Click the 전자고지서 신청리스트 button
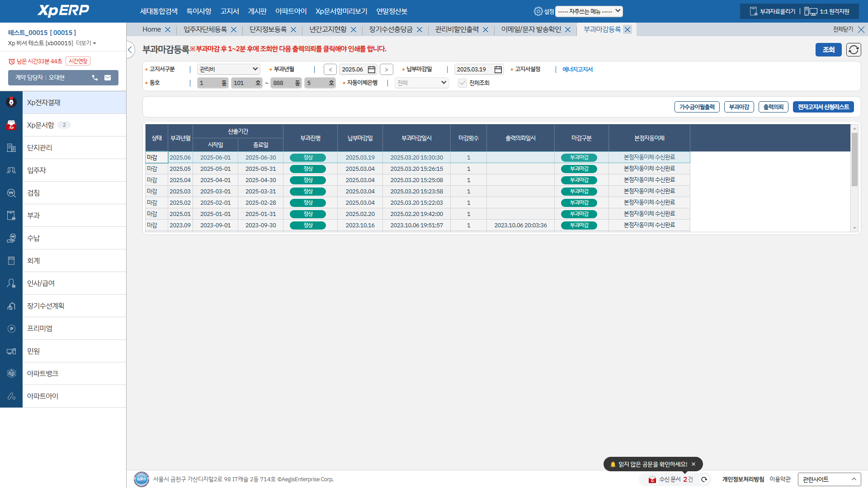868x488 pixels. tap(823, 107)
